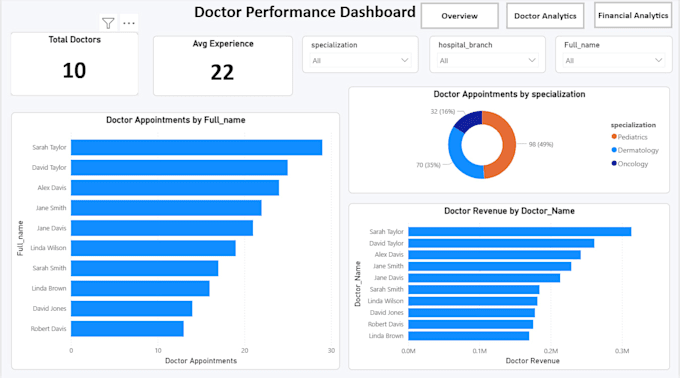
Task: Select the Total Doctors card
Action: (75, 64)
